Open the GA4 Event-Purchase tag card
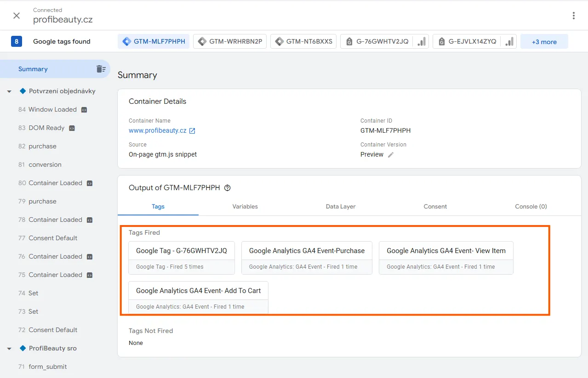 (x=307, y=258)
